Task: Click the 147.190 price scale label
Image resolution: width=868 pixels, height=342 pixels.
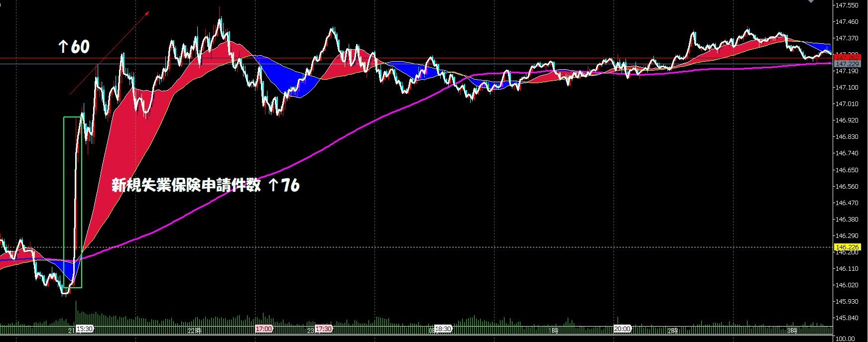Action: coord(847,71)
